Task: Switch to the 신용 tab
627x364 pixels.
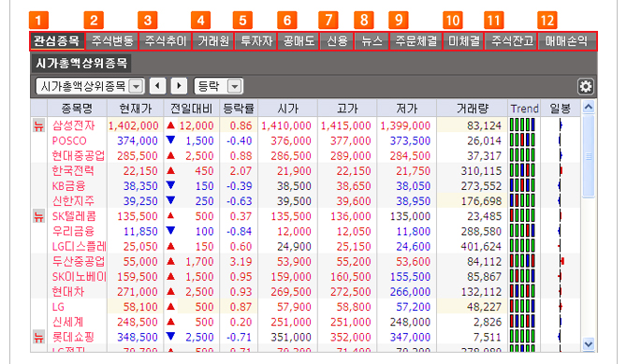Action: [337, 41]
